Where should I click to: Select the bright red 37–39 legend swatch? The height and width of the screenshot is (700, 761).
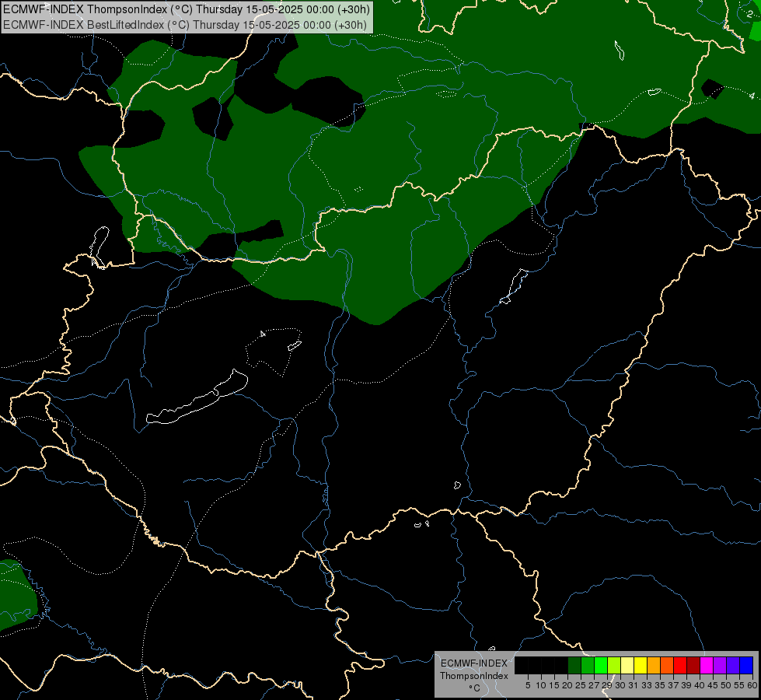680,665
